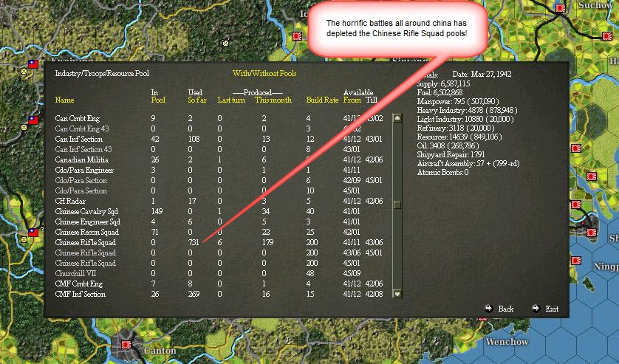Click the Refinery total line
This screenshot has height=364, width=619.
click(x=456, y=128)
